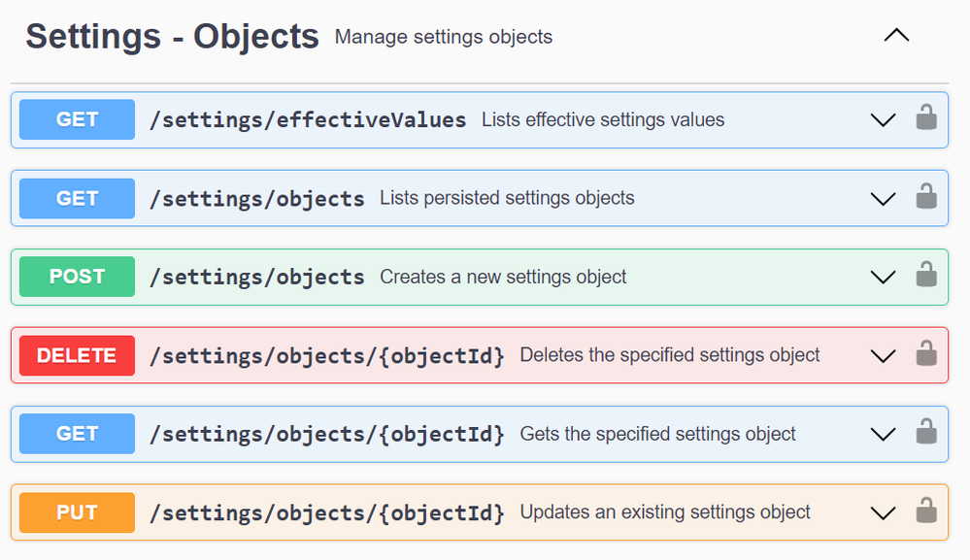Open "Gets the specified settings object" endpoint

pyautogui.click(x=657, y=434)
